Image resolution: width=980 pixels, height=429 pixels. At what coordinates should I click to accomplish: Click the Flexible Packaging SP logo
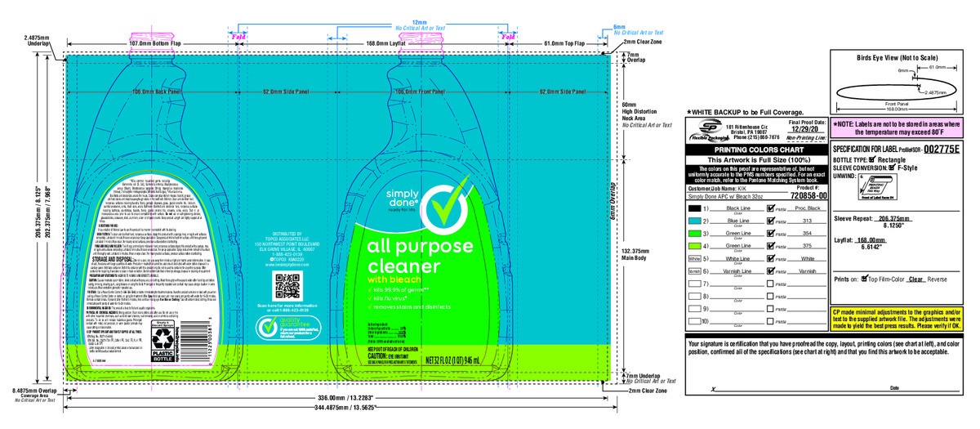pos(706,129)
